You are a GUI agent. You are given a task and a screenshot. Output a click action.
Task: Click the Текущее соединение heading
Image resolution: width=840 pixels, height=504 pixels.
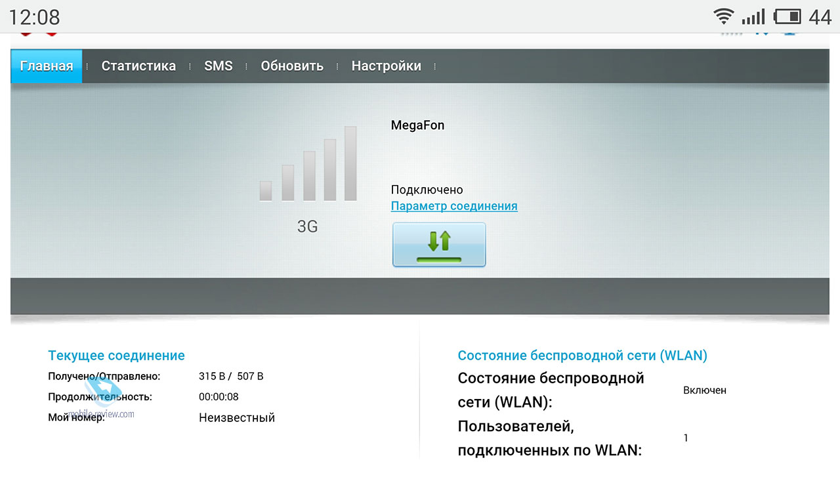point(116,356)
